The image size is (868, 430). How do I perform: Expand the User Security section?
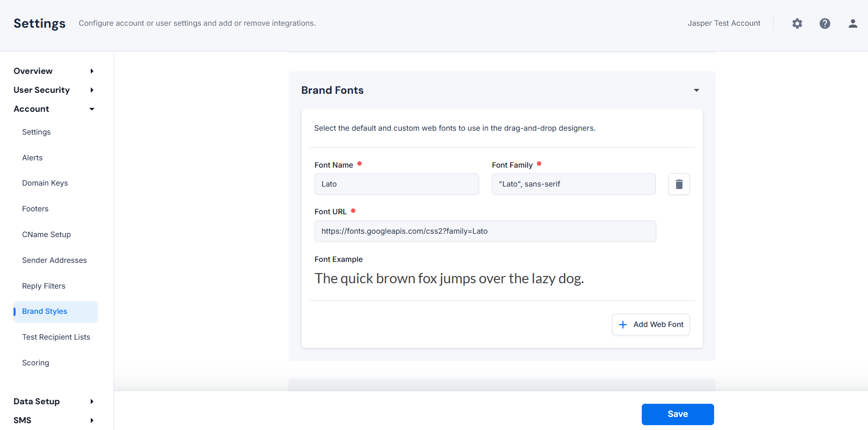[92, 90]
